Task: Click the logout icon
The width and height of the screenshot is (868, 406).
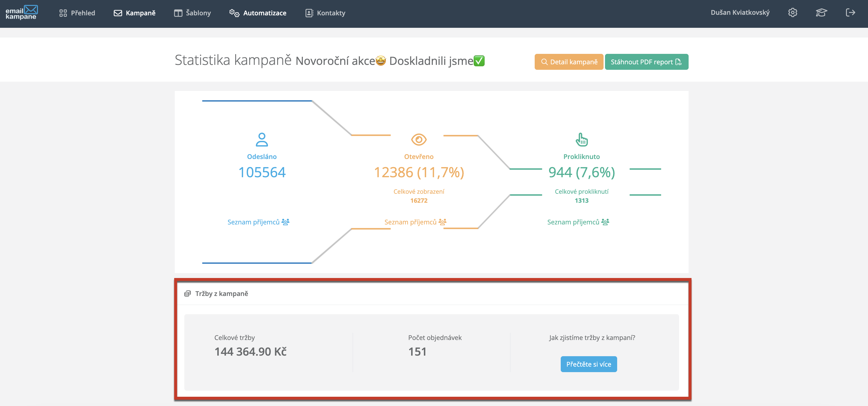Action: (850, 12)
